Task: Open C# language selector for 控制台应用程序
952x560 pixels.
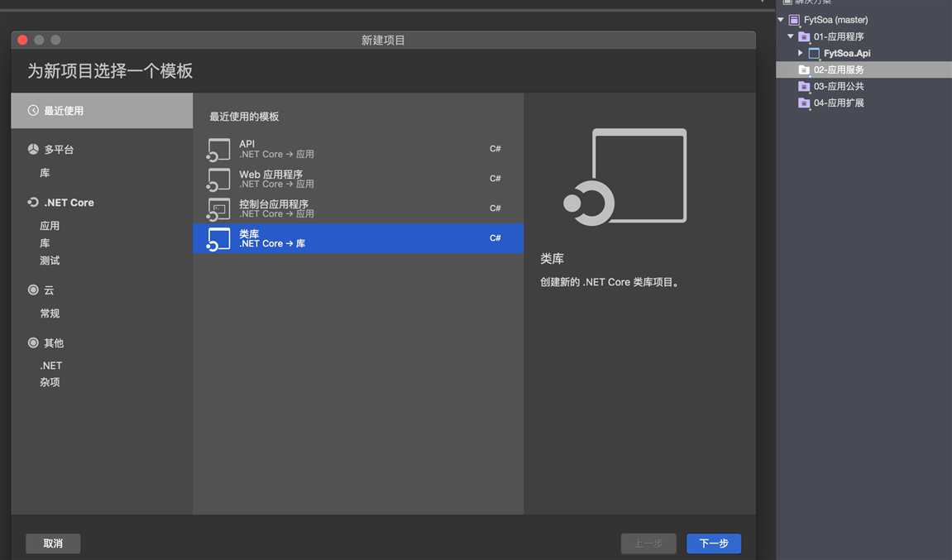Action: [x=495, y=208]
